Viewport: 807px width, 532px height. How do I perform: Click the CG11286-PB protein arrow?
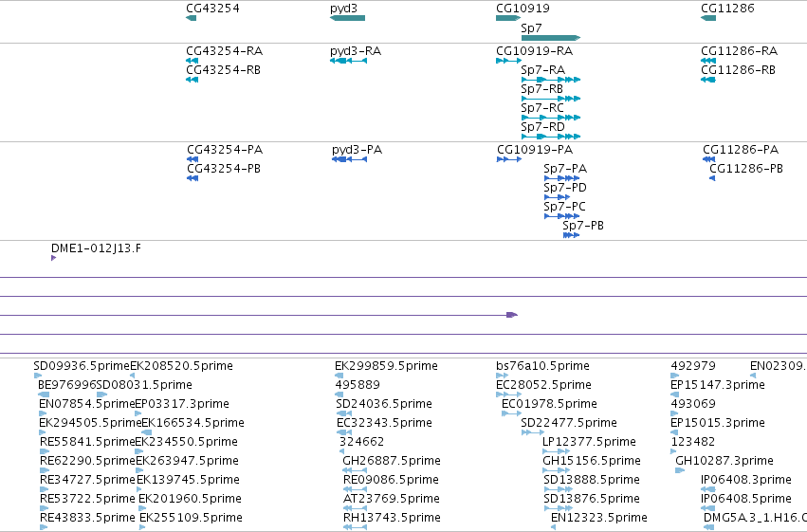(x=712, y=178)
